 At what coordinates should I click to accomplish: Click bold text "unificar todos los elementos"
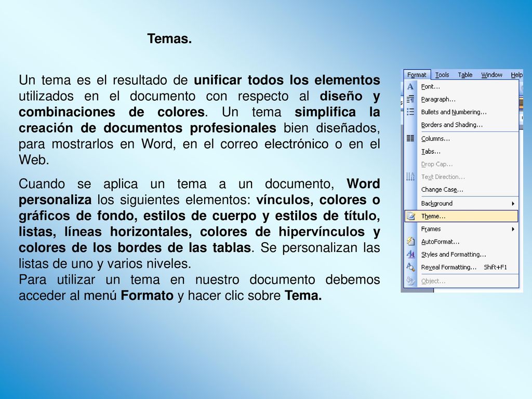tap(287, 81)
